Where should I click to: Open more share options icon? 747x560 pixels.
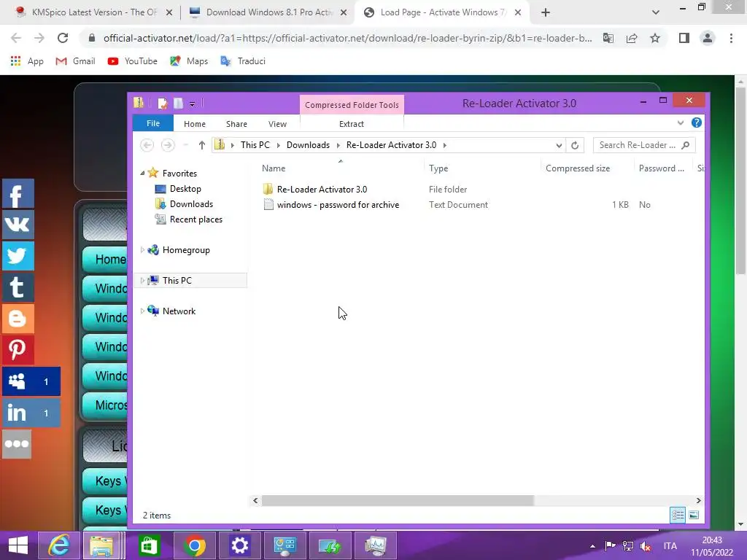(x=17, y=444)
